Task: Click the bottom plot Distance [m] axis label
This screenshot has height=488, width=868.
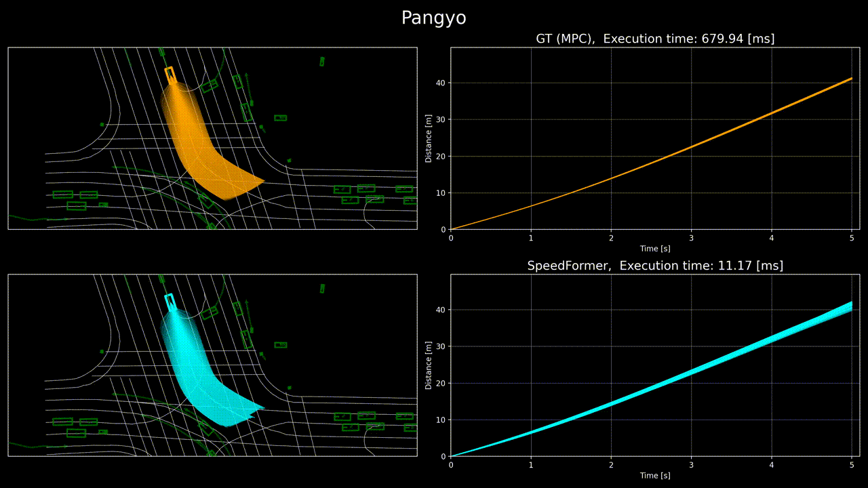Action: click(429, 366)
